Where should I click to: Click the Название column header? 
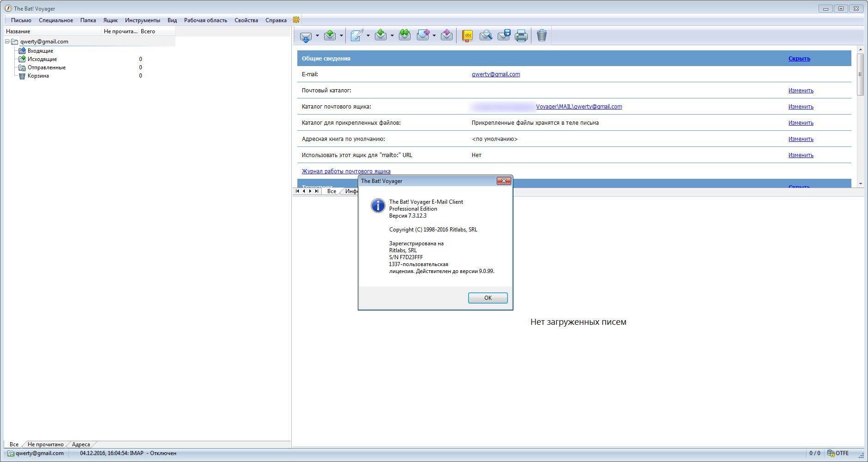(x=52, y=31)
